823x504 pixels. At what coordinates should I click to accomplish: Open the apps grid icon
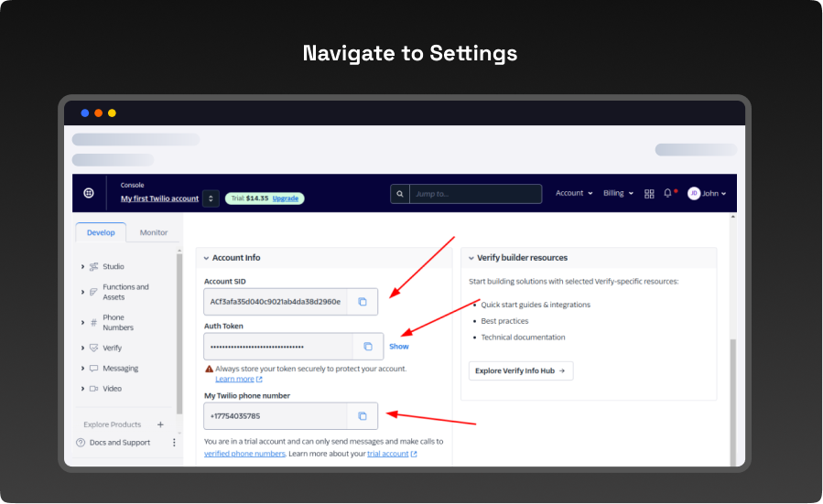pyautogui.click(x=649, y=194)
